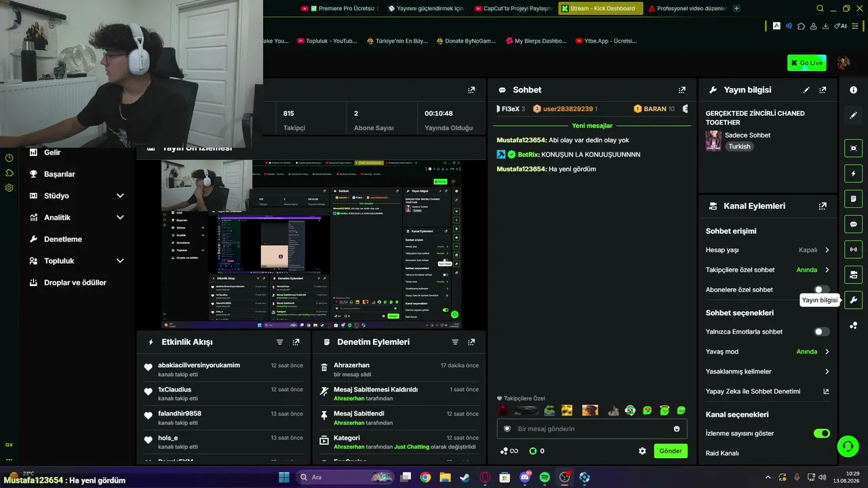Screen dimensions: 868x488
Task: Open the Windows Start menu
Action: coord(284,477)
